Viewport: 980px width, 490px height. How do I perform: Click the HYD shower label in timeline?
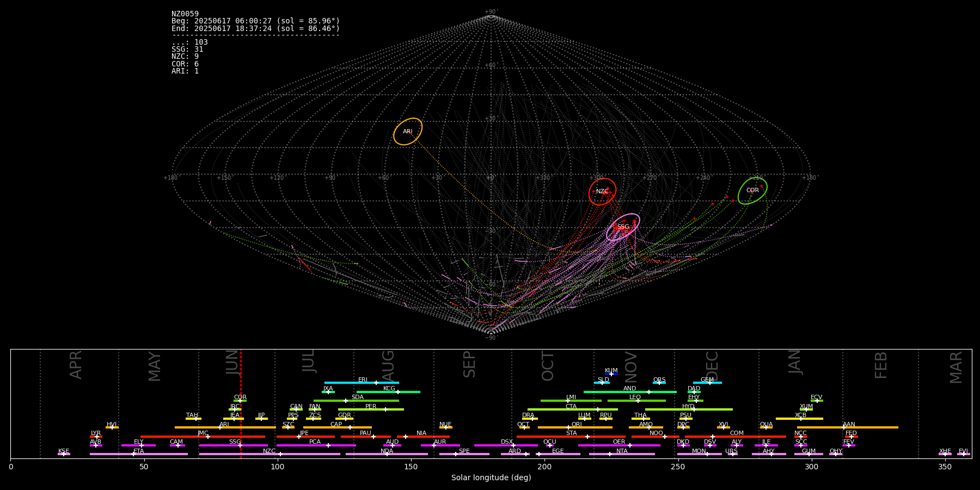pos(689,407)
